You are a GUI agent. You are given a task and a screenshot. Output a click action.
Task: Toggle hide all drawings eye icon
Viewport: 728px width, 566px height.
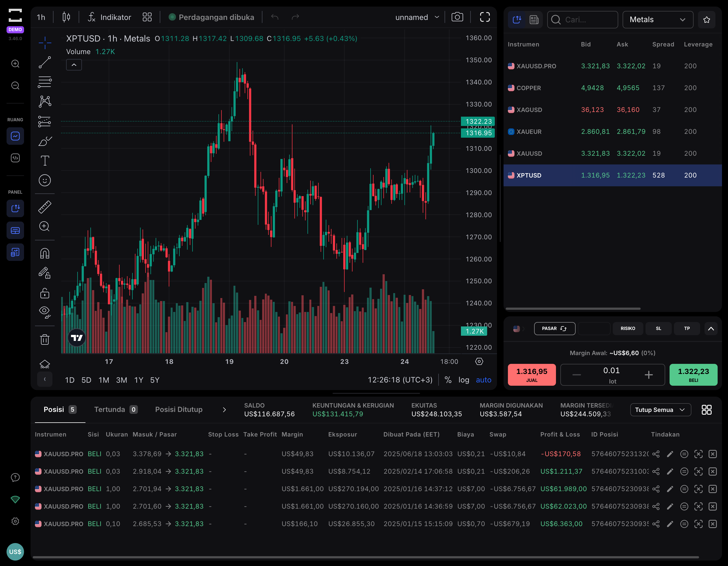(x=45, y=312)
